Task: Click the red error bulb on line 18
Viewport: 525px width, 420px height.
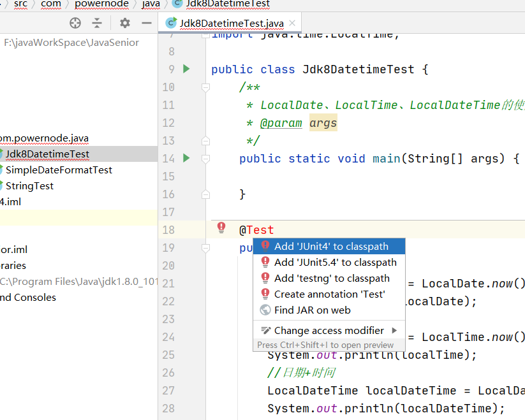Action: tap(221, 228)
